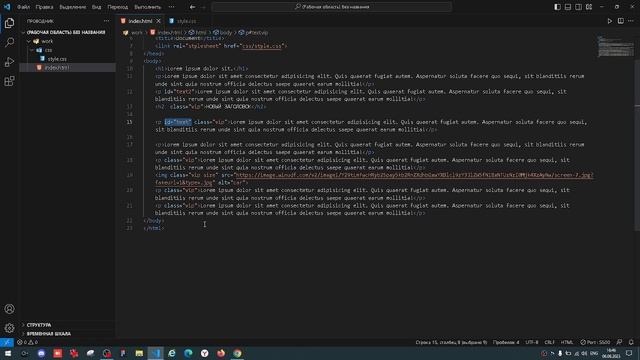The image size is (640, 360).
Task: Run the file with the play icon
Action: [610, 21]
